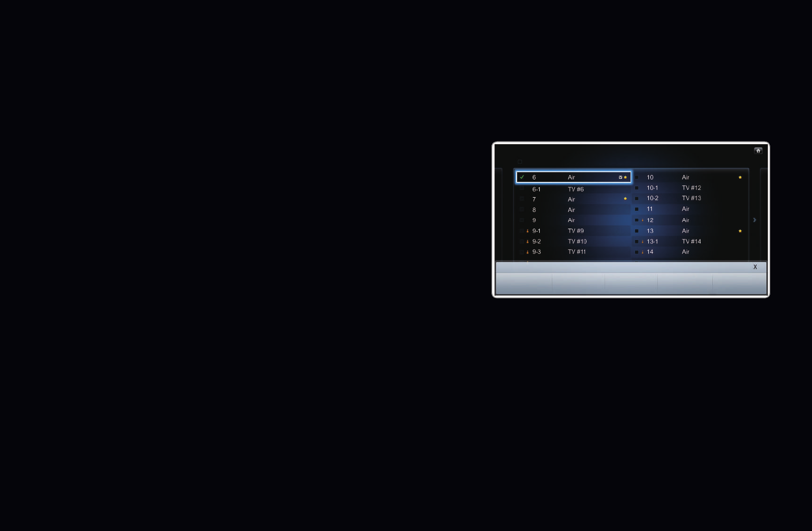The height and width of the screenshot is (531, 812).
Task: Click the green checkmark on channel 6
Action: click(x=522, y=177)
